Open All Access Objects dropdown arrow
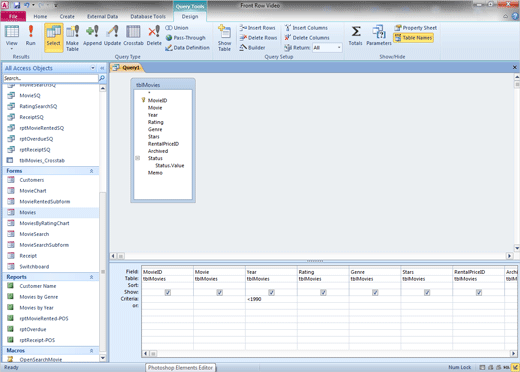The height and width of the screenshot is (372, 520). [x=93, y=68]
